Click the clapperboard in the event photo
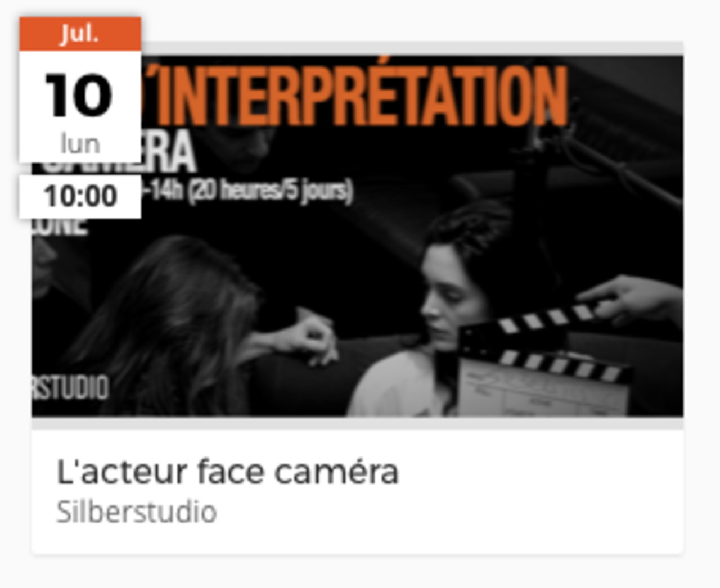This screenshot has height=588, width=720. coord(543,360)
